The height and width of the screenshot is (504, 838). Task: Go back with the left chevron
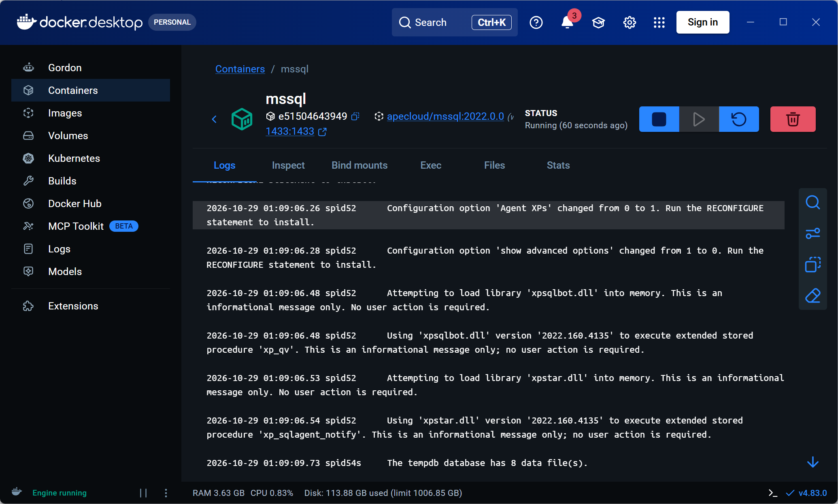pyautogui.click(x=214, y=119)
